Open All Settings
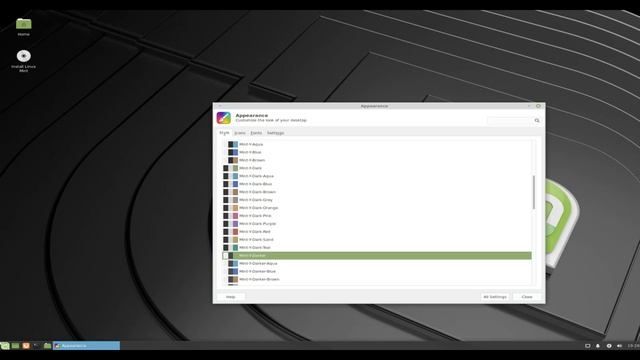 coord(495,297)
